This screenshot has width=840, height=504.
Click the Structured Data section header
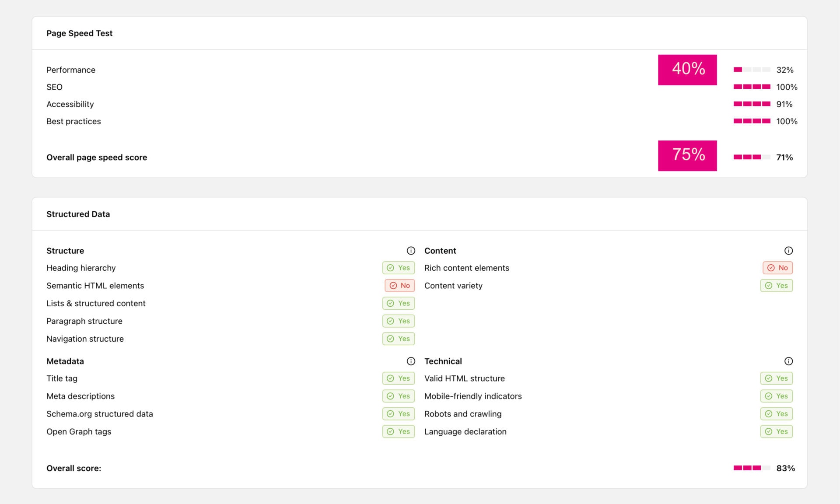pyautogui.click(x=78, y=214)
